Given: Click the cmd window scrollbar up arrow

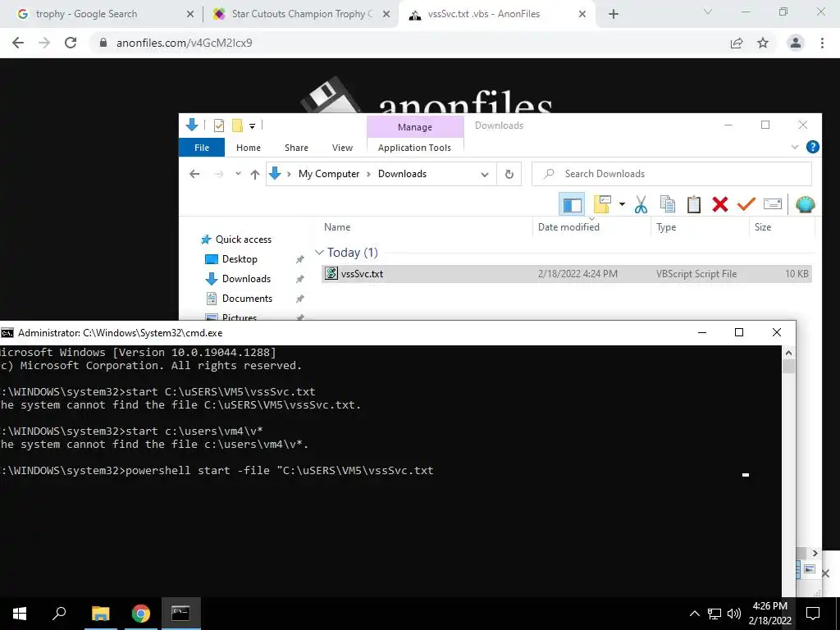Looking at the screenshot, I should pyautogui.click(x=788, y=353).
